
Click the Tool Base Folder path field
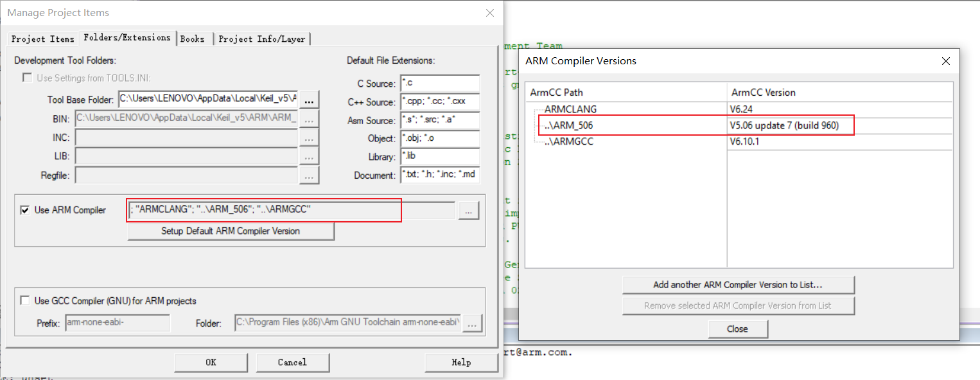(208, 99)
